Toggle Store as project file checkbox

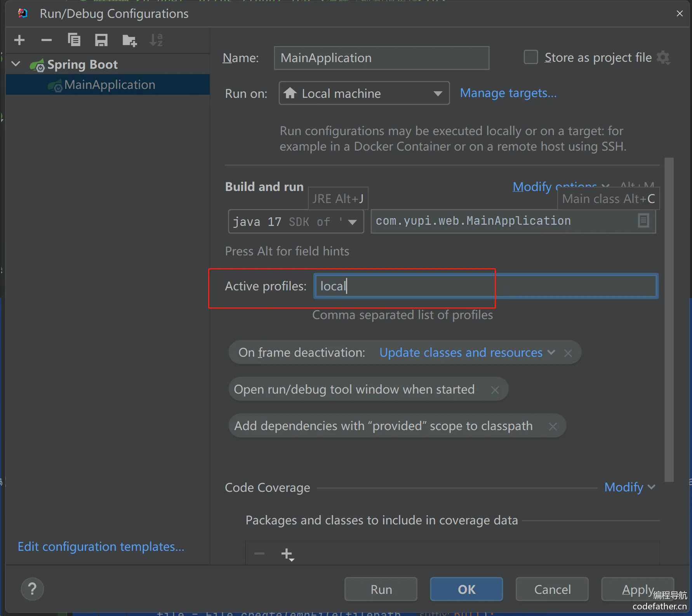tap(531, 57)
